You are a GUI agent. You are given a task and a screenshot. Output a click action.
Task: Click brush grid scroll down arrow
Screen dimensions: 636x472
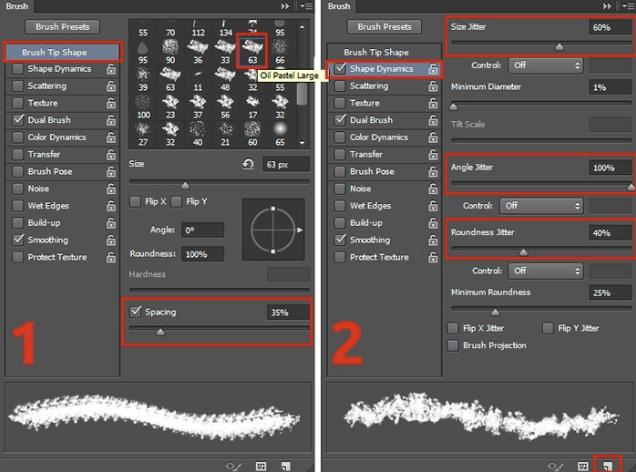click(x=302, y=143)
